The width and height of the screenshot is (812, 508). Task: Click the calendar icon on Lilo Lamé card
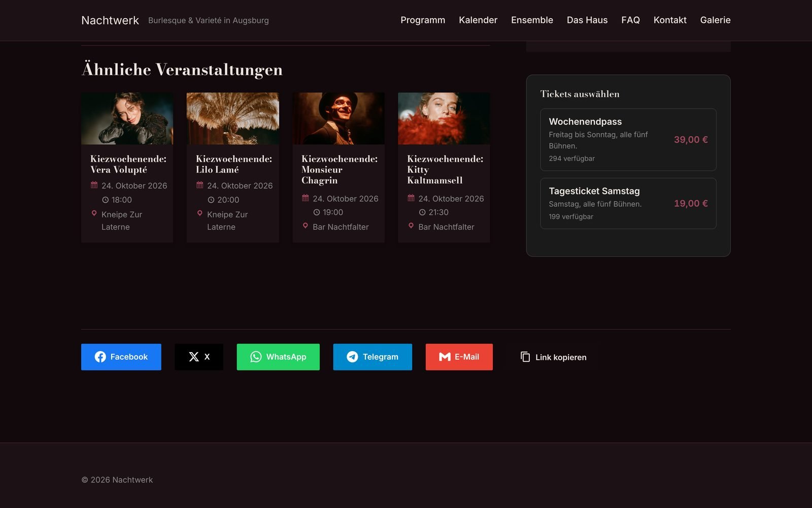point(199,185)
